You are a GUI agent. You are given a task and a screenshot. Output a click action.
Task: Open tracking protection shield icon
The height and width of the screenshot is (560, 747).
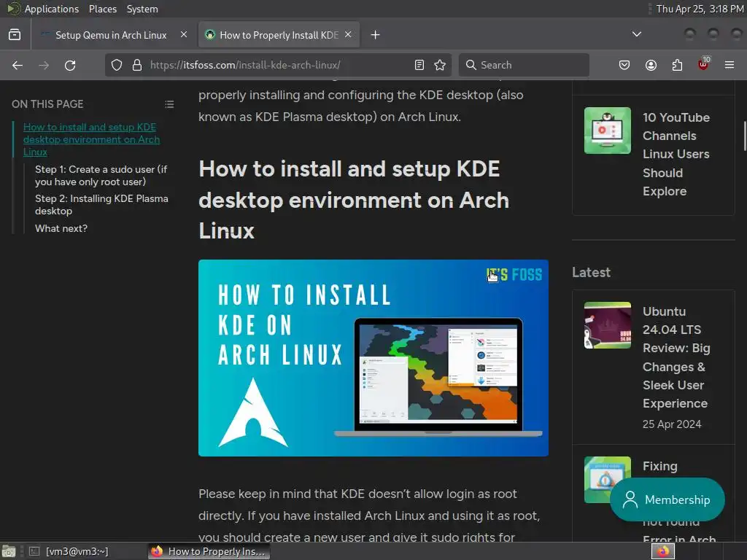117,65
